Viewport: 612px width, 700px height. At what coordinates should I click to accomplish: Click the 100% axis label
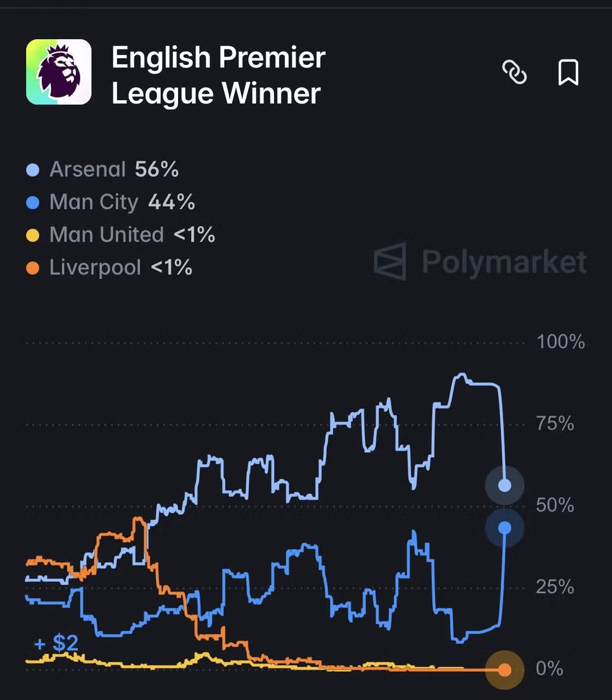[560, 342]
